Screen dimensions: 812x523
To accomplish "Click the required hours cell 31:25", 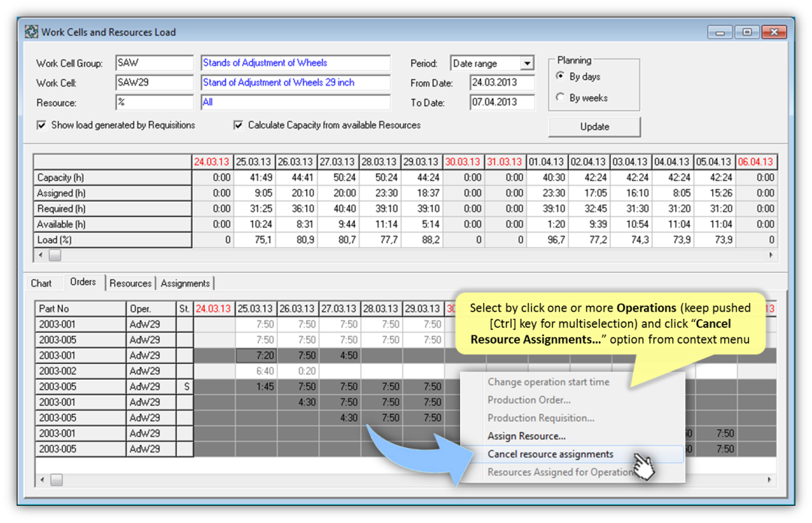I will pos(254,209).
